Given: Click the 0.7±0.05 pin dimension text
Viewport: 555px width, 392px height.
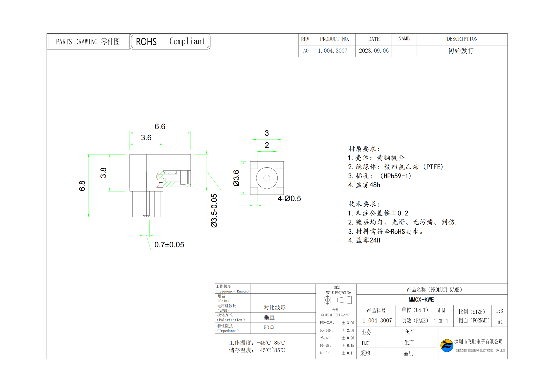Looking at the screenshot, I should 169,245.
